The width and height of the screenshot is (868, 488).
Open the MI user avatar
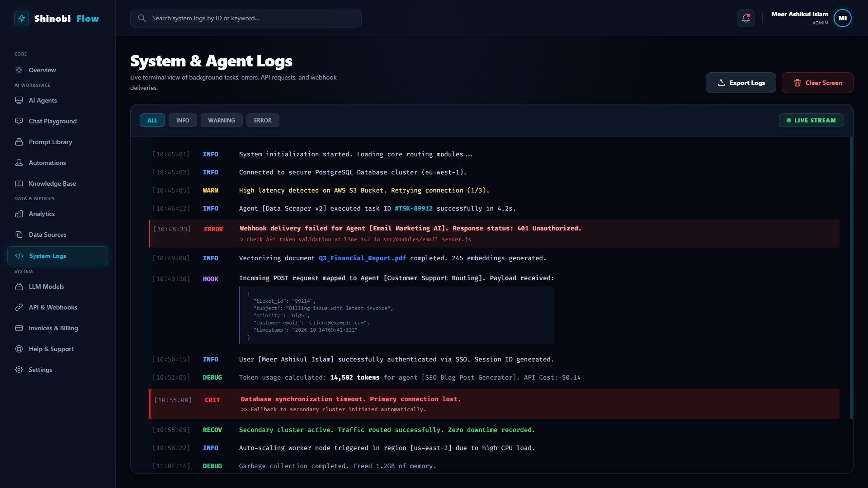point(843,18)
